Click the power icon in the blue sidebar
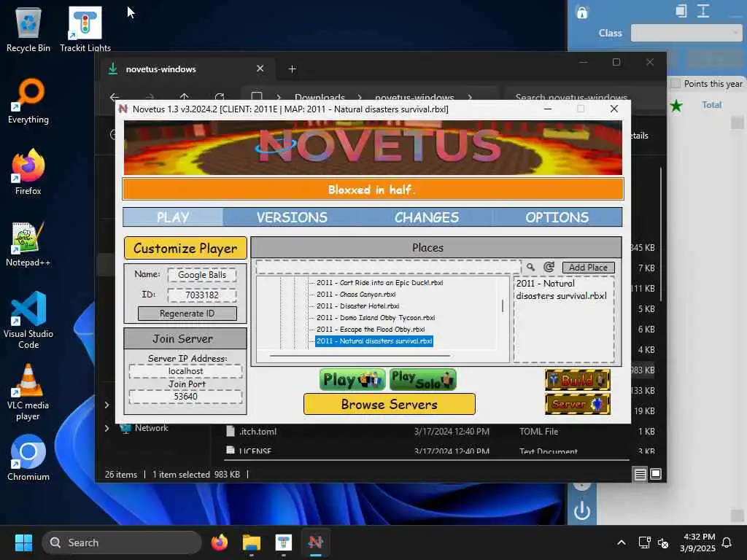The width and height of the screenshot is (747, 560). 581,511
